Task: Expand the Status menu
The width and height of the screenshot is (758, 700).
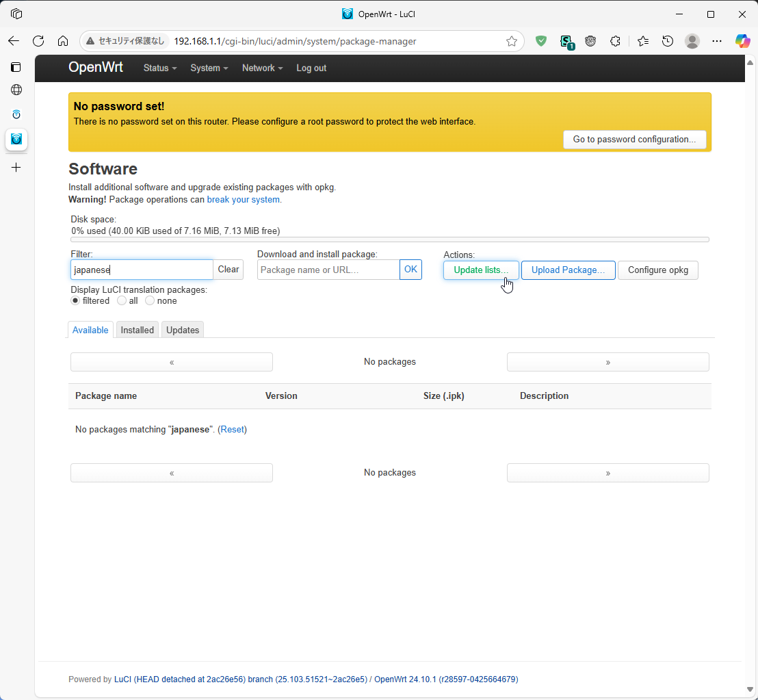Action: point(160,68)
